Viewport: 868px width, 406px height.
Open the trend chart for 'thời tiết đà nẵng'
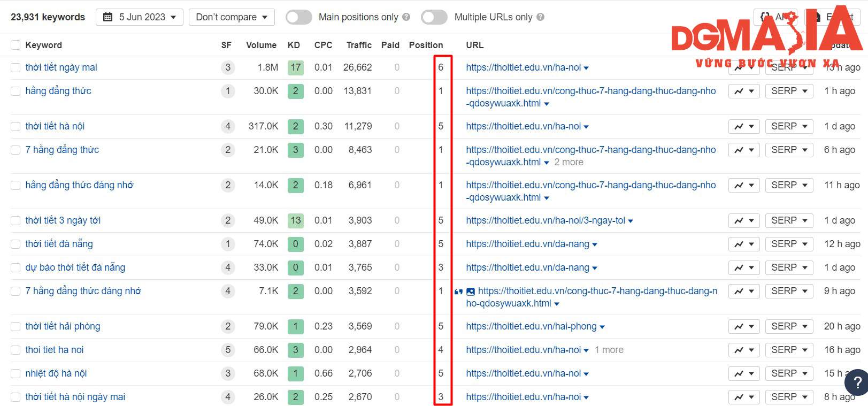click(x=744, y=244)
